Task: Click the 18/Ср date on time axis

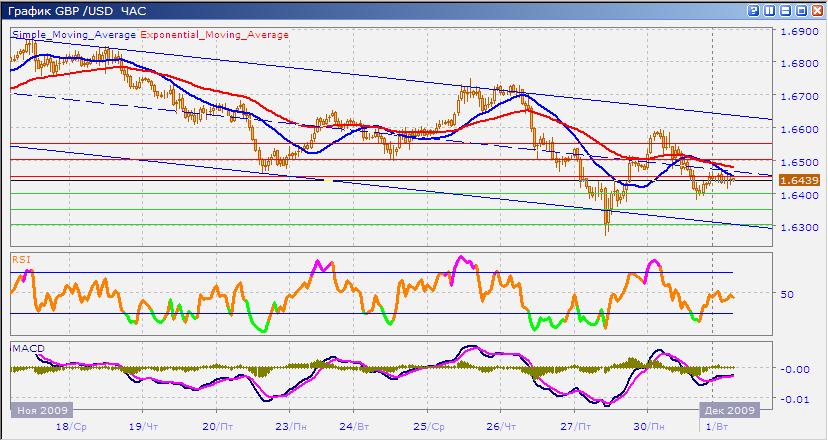Action: (73, 425)
